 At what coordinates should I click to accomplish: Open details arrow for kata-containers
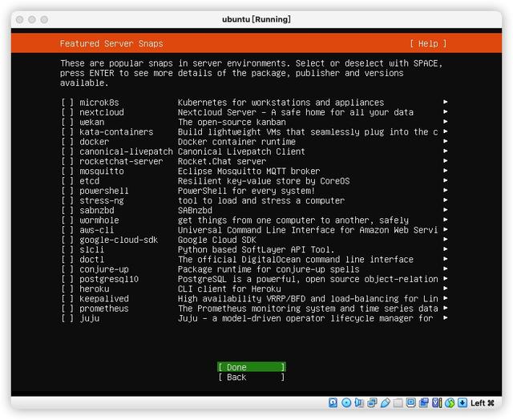(446, 131)
